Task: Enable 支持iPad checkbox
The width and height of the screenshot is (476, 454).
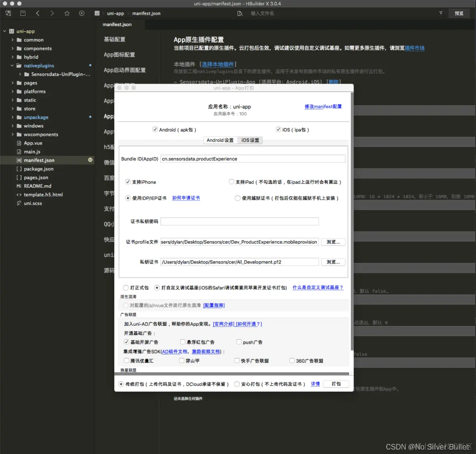Action: (x=231, y=182)
